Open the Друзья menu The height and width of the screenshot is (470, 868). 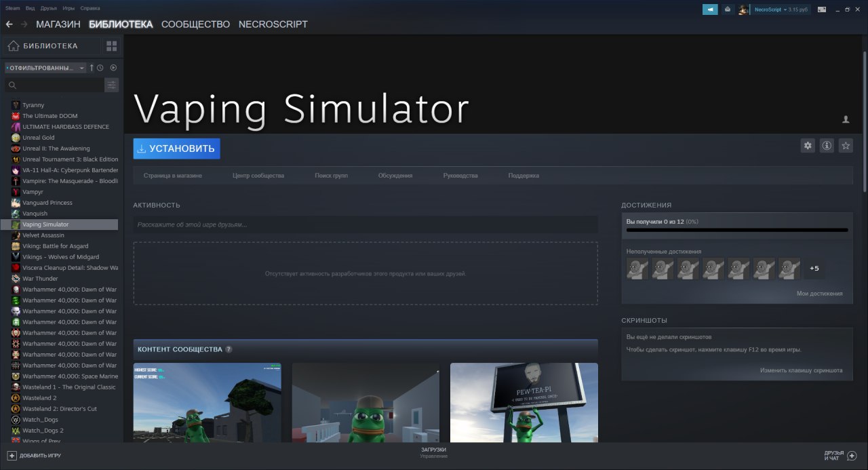pos(49,8)
